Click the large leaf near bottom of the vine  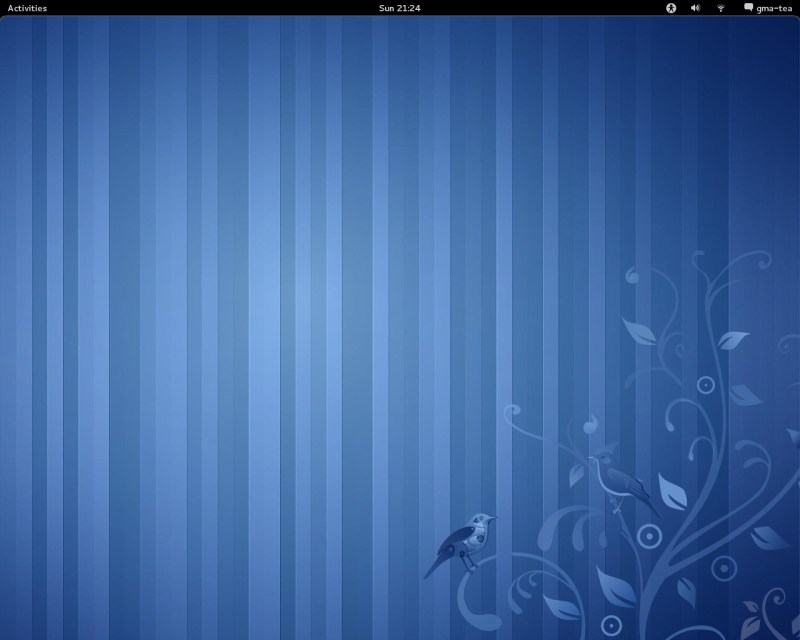tap(614, 586)
